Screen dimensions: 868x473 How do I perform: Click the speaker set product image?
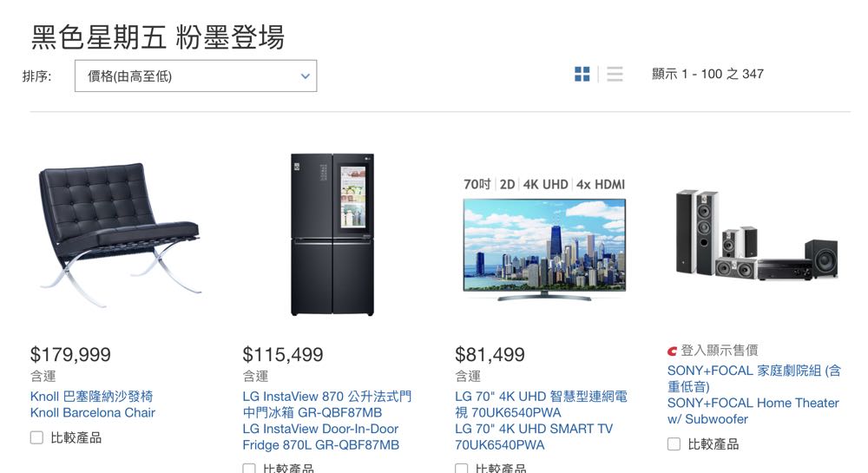pyautogui.click(x=757, y=235)
